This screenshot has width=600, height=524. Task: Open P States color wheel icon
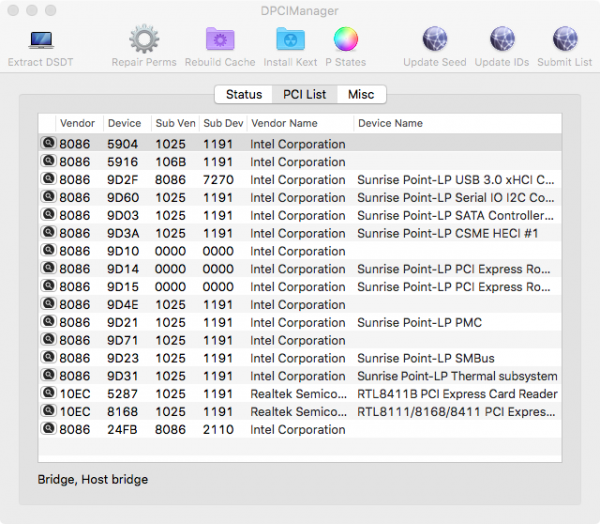[346, 40]
